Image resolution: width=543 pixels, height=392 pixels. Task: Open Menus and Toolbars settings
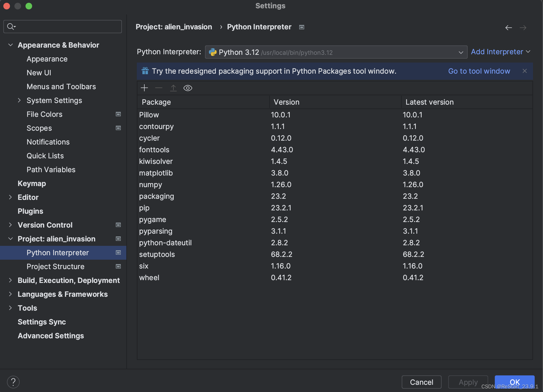tap(61, 87)
